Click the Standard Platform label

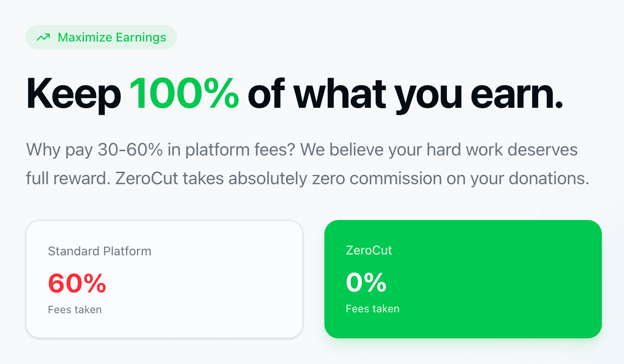click(99, 251)
